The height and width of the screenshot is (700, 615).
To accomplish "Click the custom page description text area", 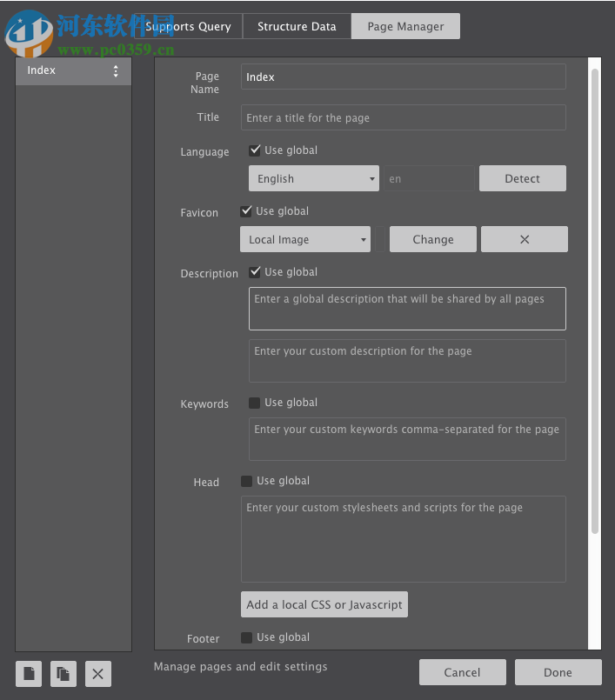I will (x=407, y=361).
